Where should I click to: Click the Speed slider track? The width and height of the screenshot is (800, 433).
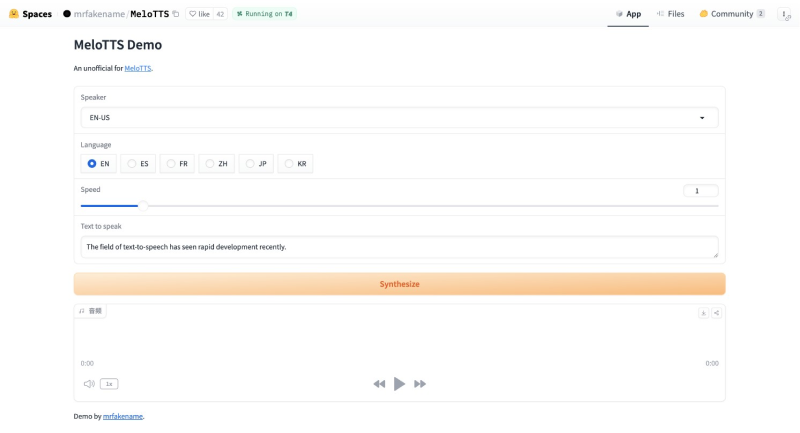(400, 206)
